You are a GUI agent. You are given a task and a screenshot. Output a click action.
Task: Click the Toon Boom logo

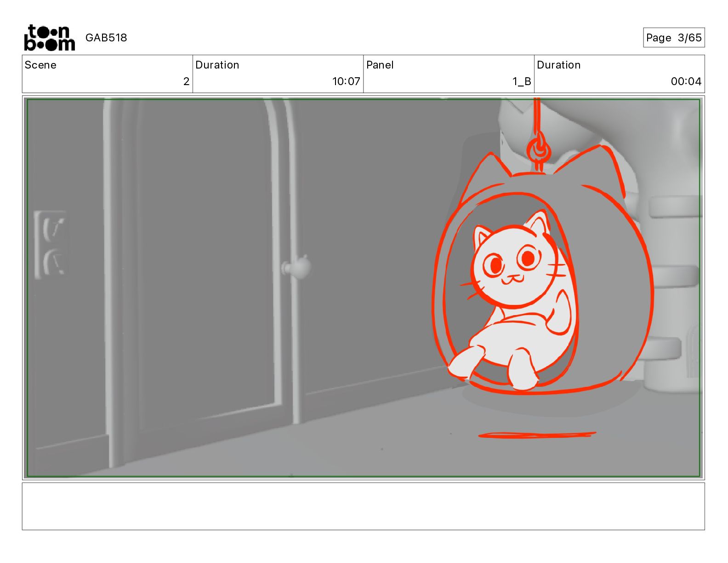49,38
